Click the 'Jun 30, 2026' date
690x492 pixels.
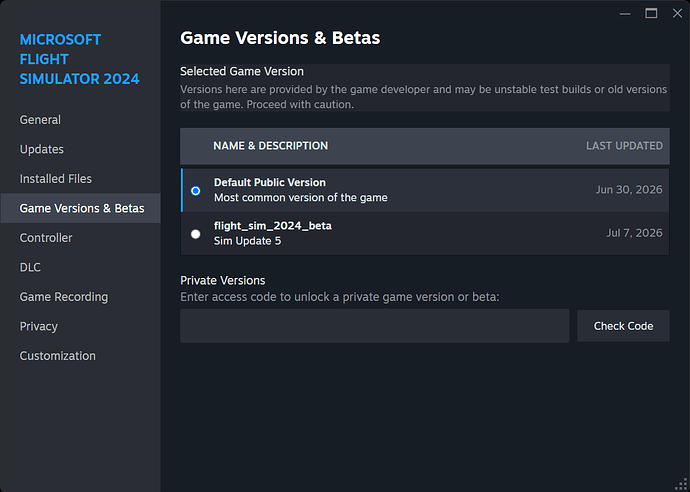[x=629, y=190]
